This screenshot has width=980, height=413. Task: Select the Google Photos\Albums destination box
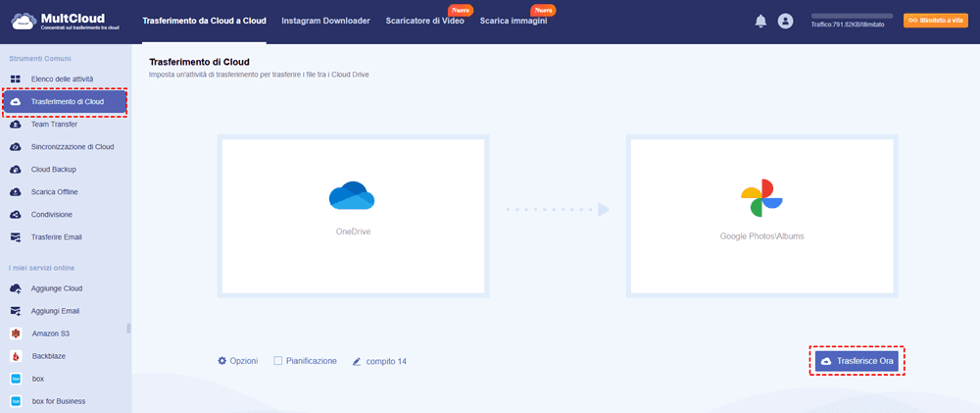pos(761,216)
